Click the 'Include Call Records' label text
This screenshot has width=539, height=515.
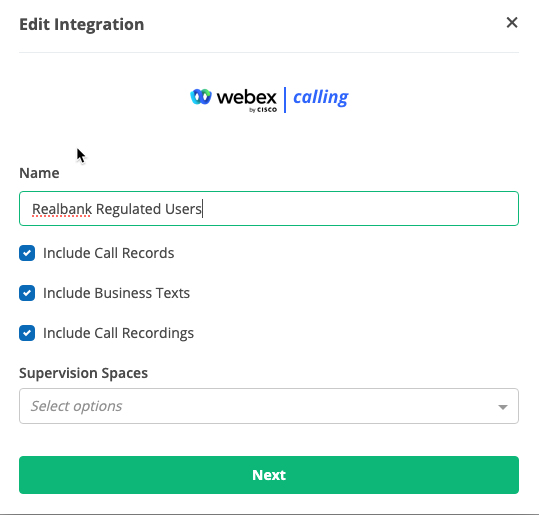pyautogui.click(x=109, y=253)
